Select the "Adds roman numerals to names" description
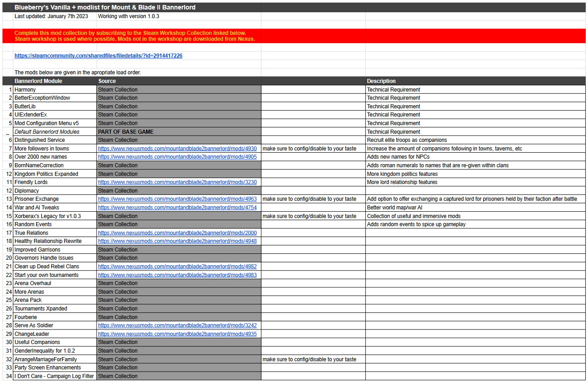The width and height of the screenshot is (588, 388). point(437,165)
